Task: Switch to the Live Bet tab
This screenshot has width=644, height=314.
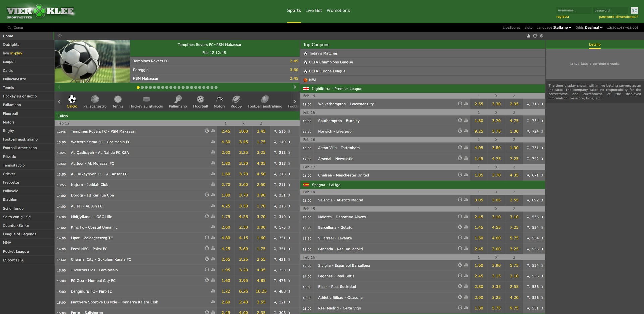Action: pos(314,11)
